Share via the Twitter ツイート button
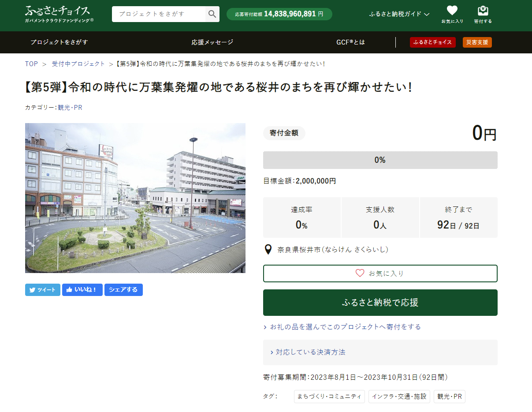This screenshot has width=532, height=412. [x=43, y=290]
